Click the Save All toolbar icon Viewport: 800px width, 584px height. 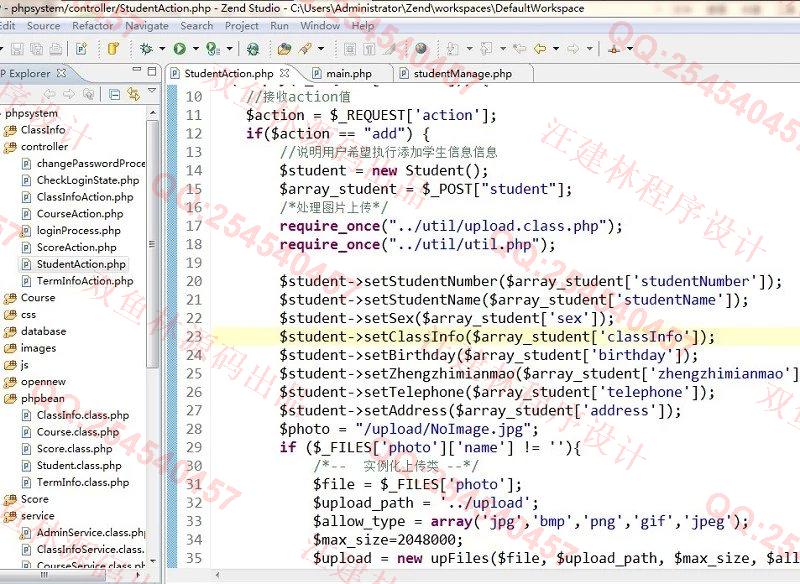click(x=36, y=49)
